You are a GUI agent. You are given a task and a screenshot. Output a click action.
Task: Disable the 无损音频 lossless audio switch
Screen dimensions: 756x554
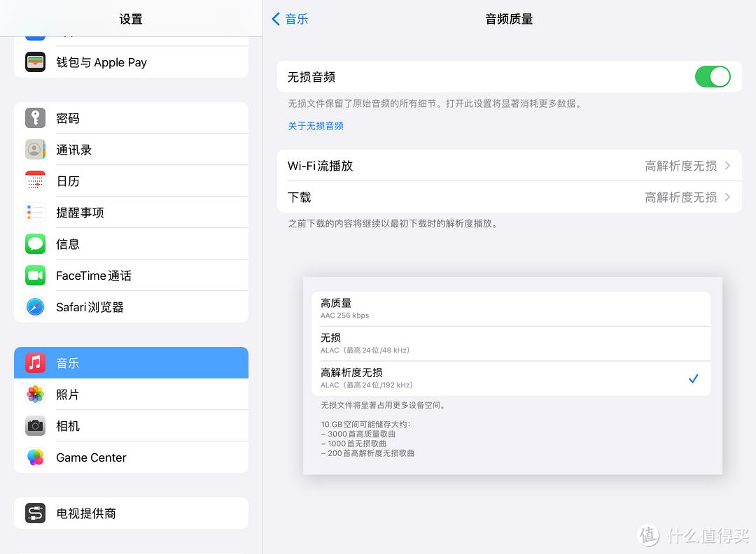coord(713,77)
